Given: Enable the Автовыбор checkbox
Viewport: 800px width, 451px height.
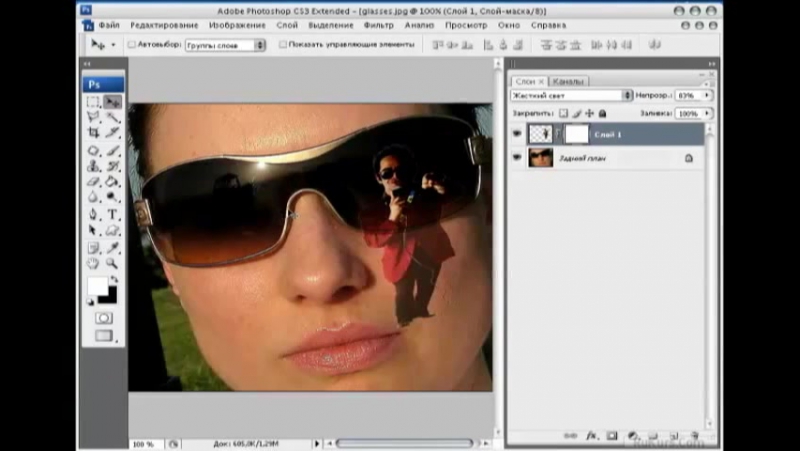Looking at the screenshot, I should [131, 45].
